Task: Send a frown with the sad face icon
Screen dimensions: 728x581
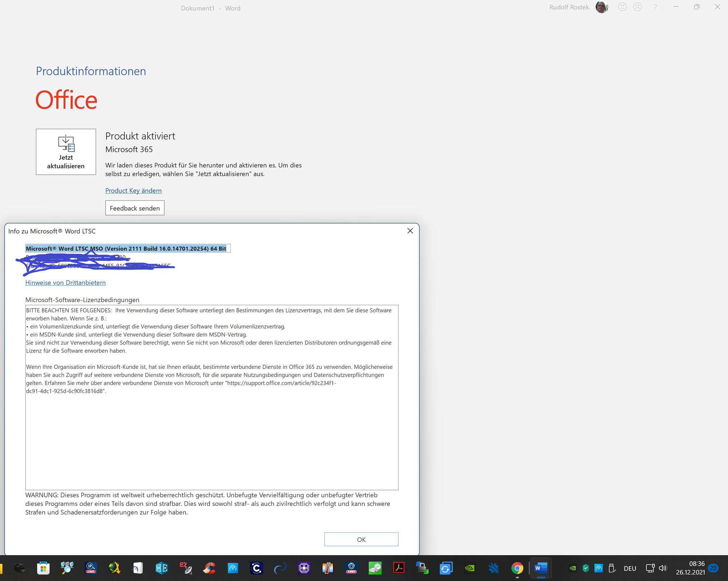Action: (x=637, y=7)
